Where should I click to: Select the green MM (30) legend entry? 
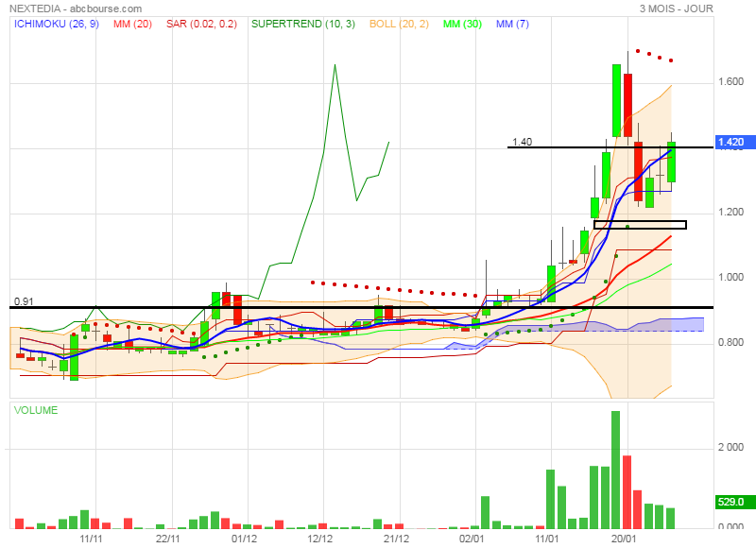click(x=462, y=25)
